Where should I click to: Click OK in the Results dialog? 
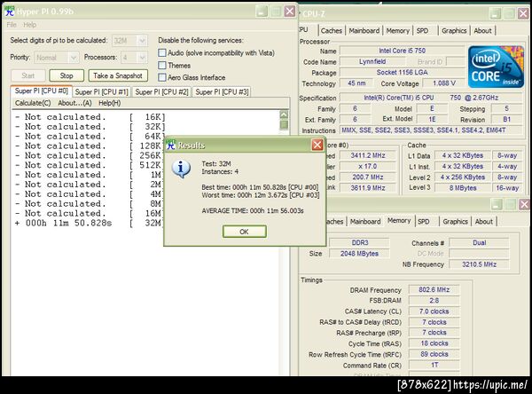[245, 232]
